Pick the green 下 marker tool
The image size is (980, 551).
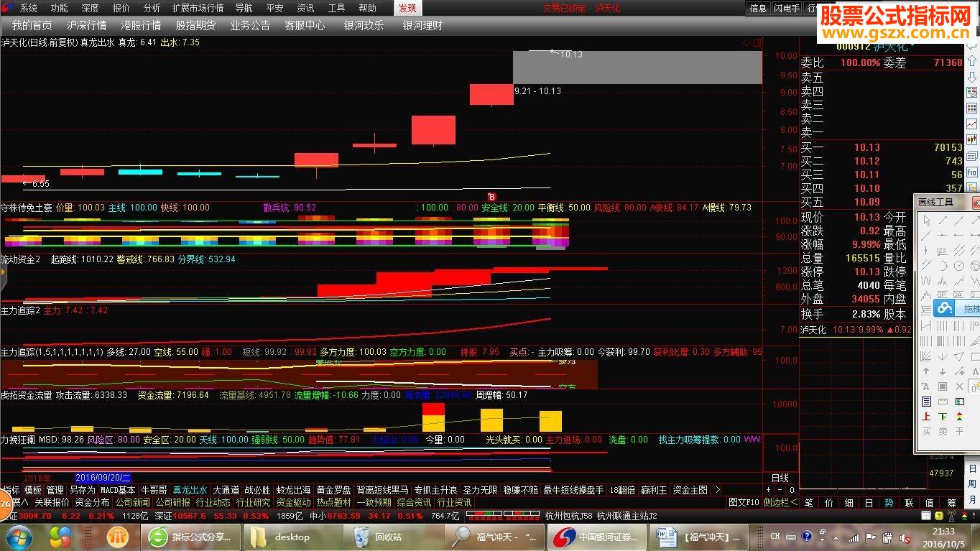[943, 417]
